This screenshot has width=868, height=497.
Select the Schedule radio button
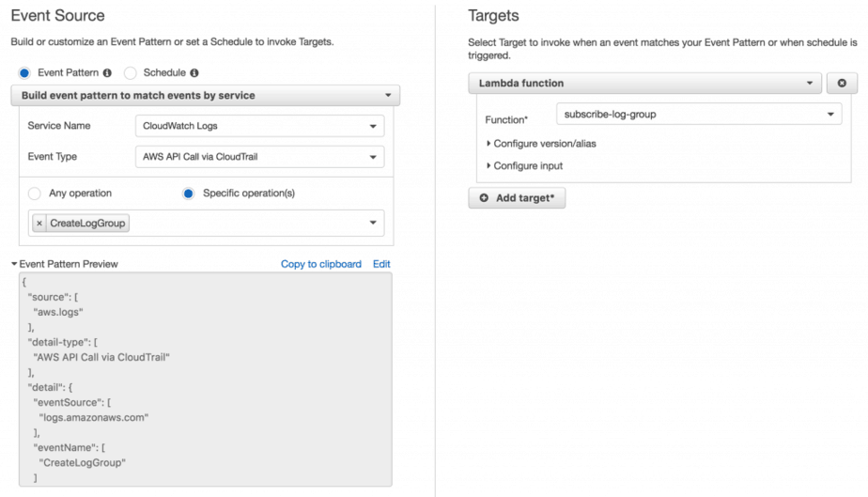(131, 72)
